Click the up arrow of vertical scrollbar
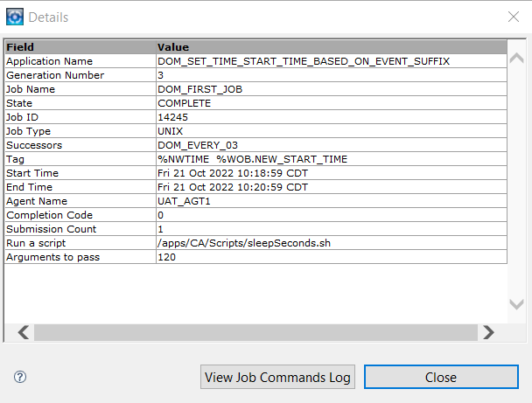This screenshot has width=532, height=403. tap(517, 59)
